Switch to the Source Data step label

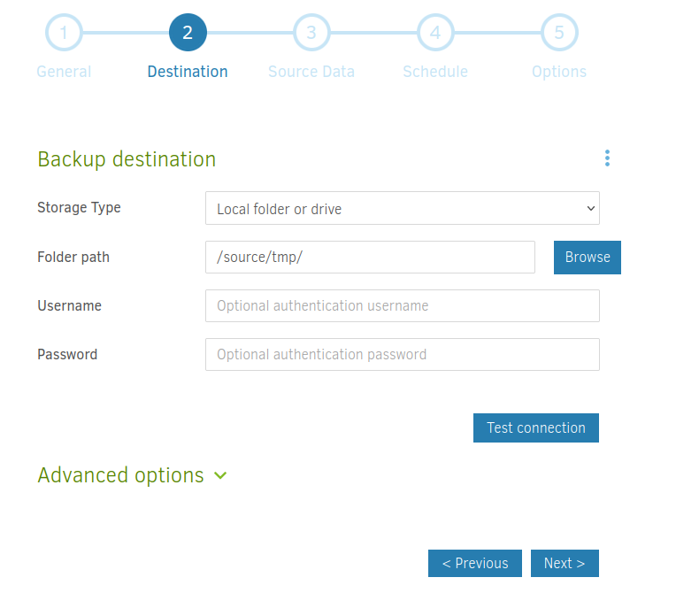click(x=311, y=72)
